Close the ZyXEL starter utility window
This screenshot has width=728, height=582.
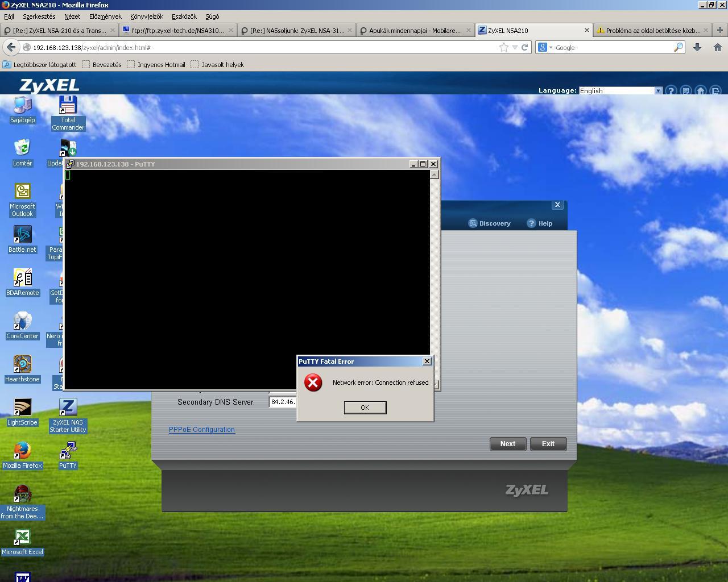(557, 205)
